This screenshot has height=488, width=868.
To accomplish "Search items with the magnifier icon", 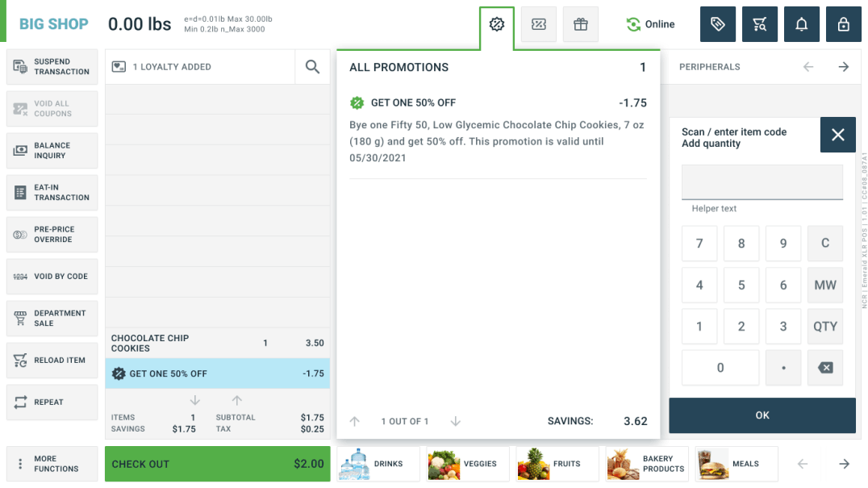I will pyautogui.click(x=312, y=67).
